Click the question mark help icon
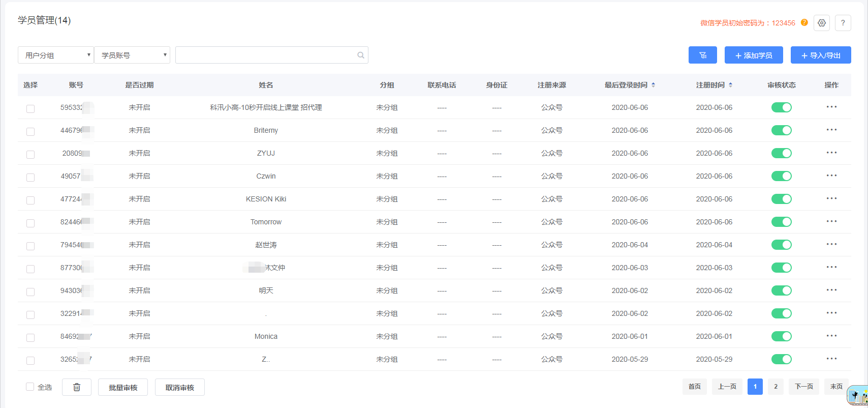Screen dimensions: 868x408 (x=843, y=23)
